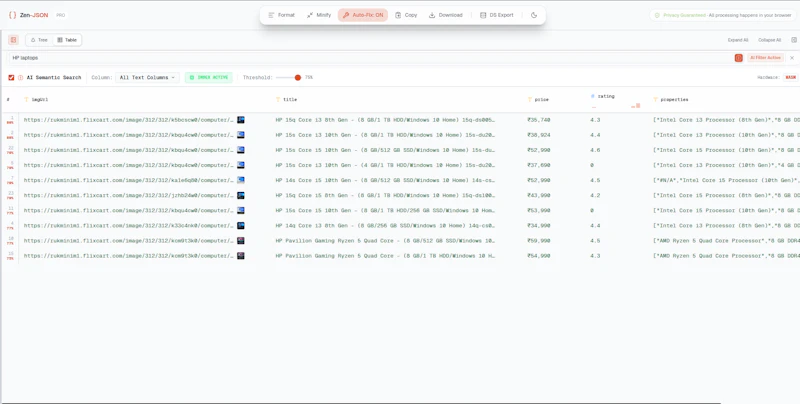Image resolution: width=800 pixels, height=404 pixels.
Task: Click title HP 14s Core i5 10th Gen
Action: (x=385, y=180)
